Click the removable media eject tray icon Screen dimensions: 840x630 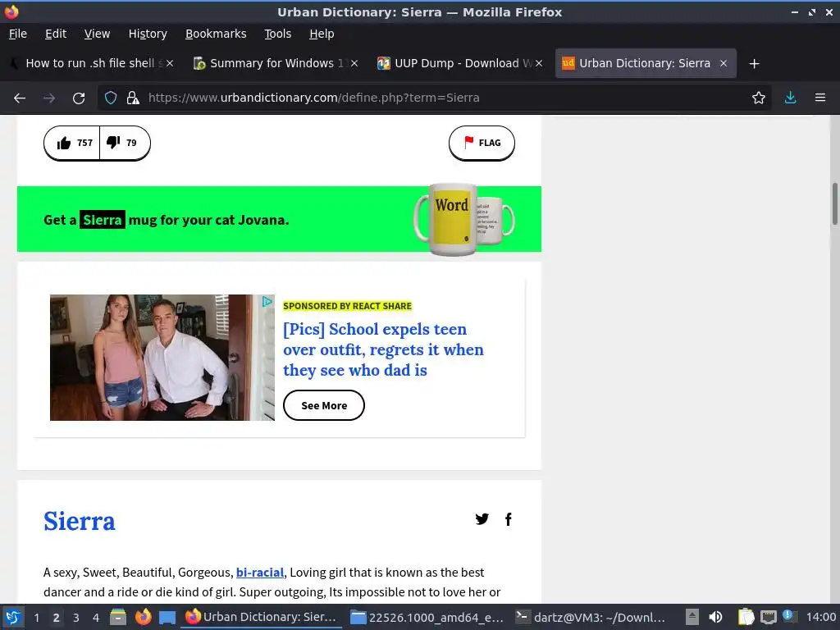pyautogui.click(x=692, y=617)
